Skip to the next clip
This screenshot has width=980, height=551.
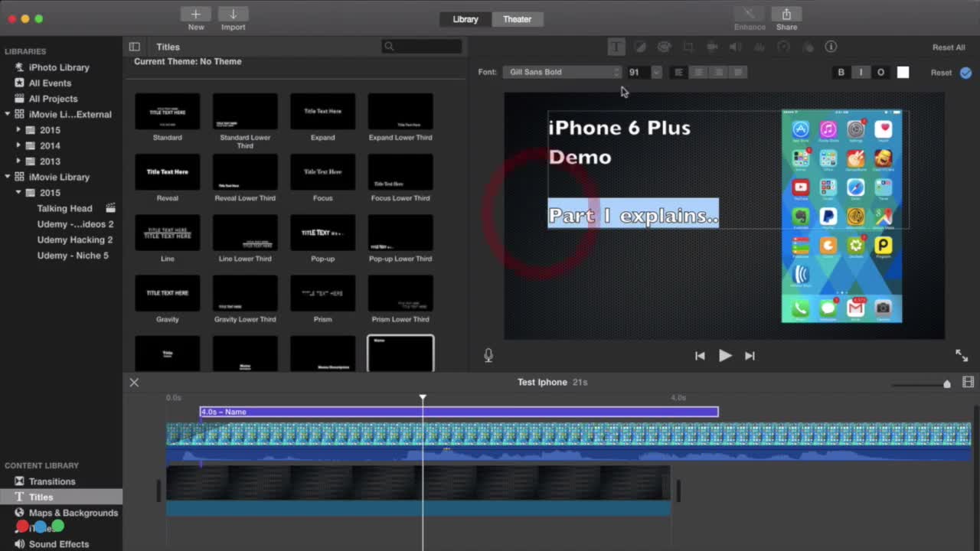(x=750, y=355)
